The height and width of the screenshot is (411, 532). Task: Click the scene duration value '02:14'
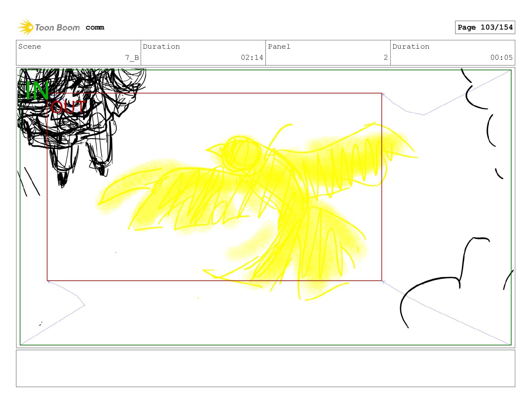pos(252,57)
